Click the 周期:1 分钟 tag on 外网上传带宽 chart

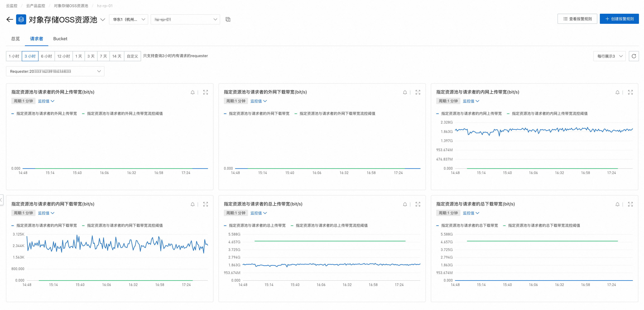23,101
